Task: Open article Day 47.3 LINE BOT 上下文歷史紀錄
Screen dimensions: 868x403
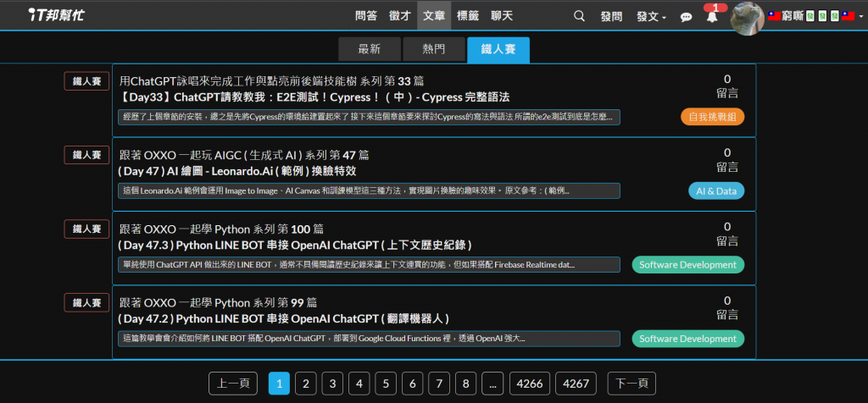Action: tap(295, 245)
